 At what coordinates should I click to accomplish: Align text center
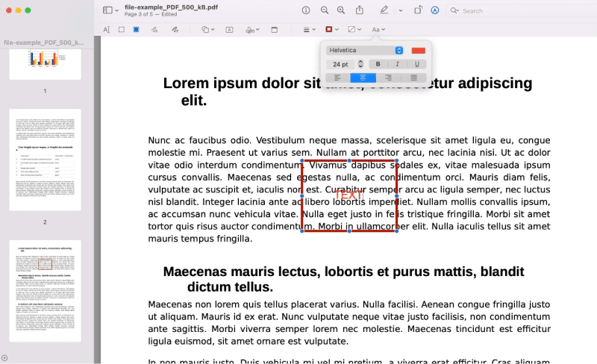363,78
